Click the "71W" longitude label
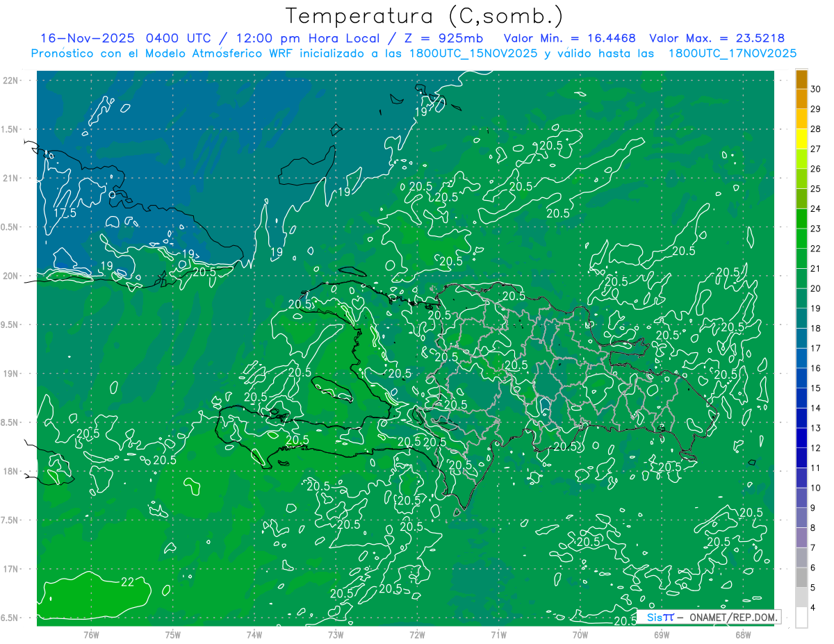The image size is (834, 644). coord(498,634)
